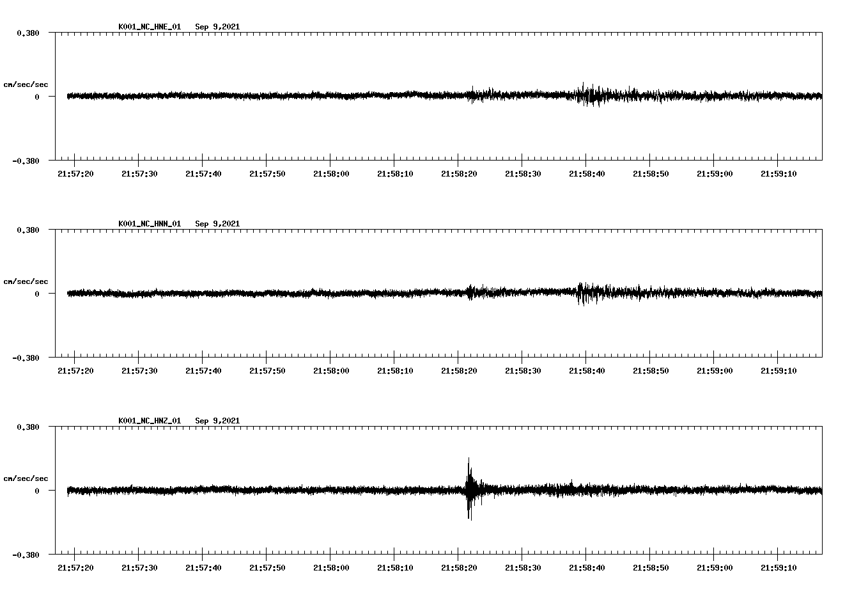Click 21:58:10 time label under HNZ plot
This screenshot has height=591, width=868.
pyautogui.click(x=395, y=568)
